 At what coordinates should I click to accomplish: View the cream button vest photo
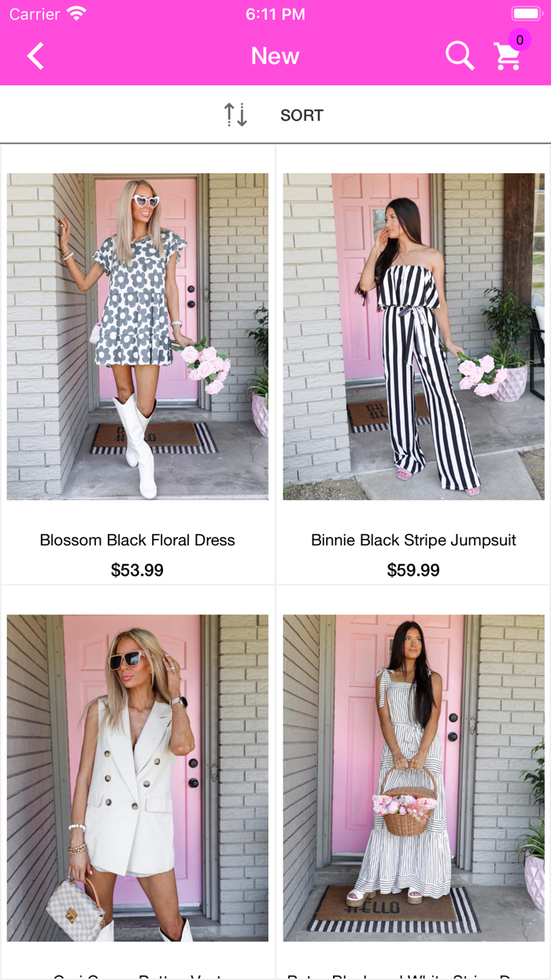pos(138,778)
